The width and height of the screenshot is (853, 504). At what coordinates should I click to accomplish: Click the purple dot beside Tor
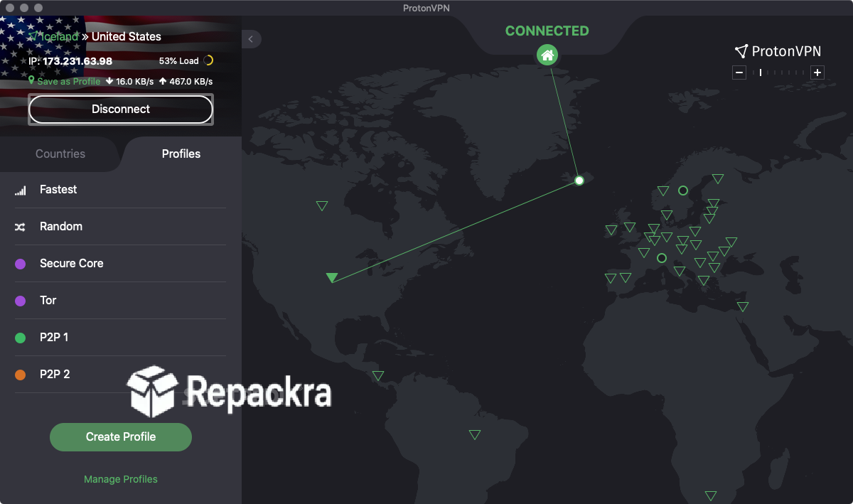point(21,301)
